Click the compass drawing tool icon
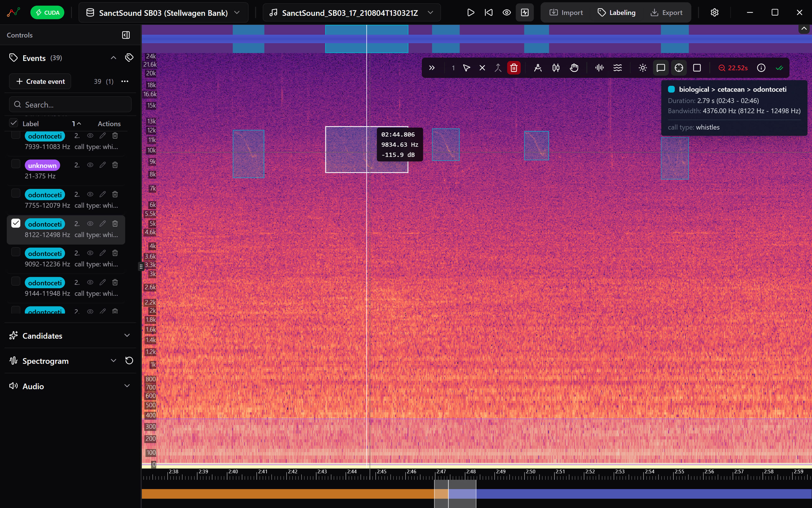This screenshot has height=508, width=812. [538, 68]
